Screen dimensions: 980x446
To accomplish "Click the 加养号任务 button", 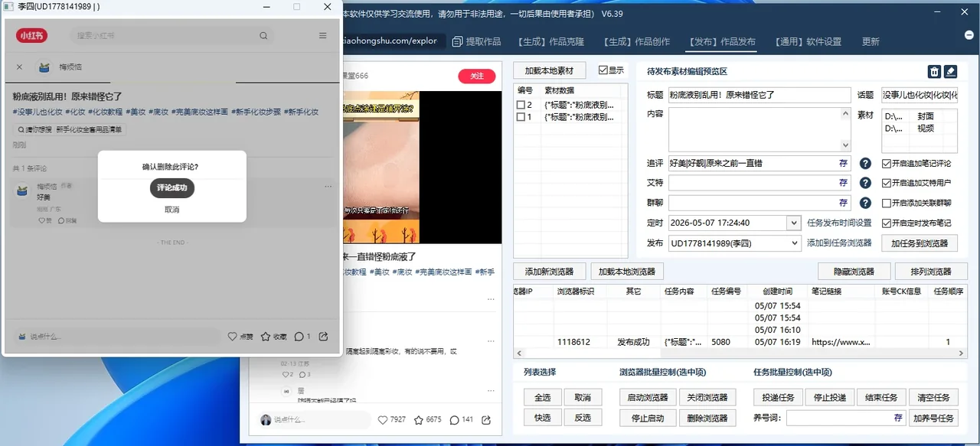I will click(933, 418).
